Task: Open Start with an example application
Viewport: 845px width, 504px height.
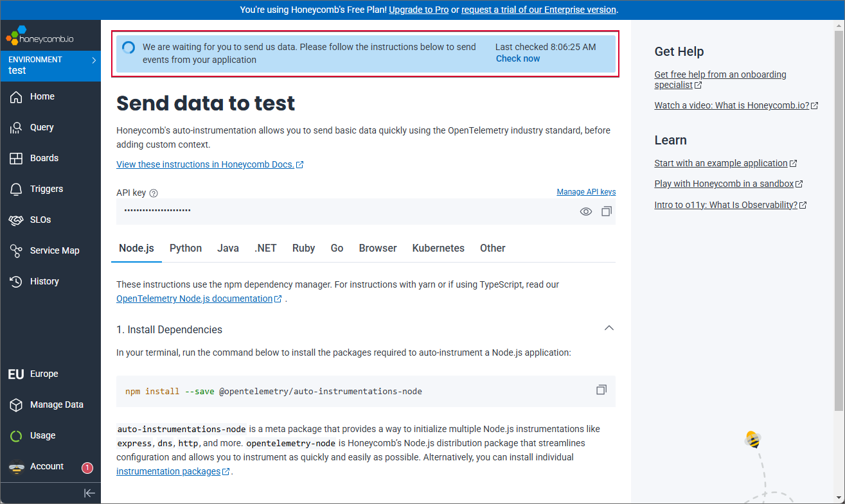Action: 725,163
